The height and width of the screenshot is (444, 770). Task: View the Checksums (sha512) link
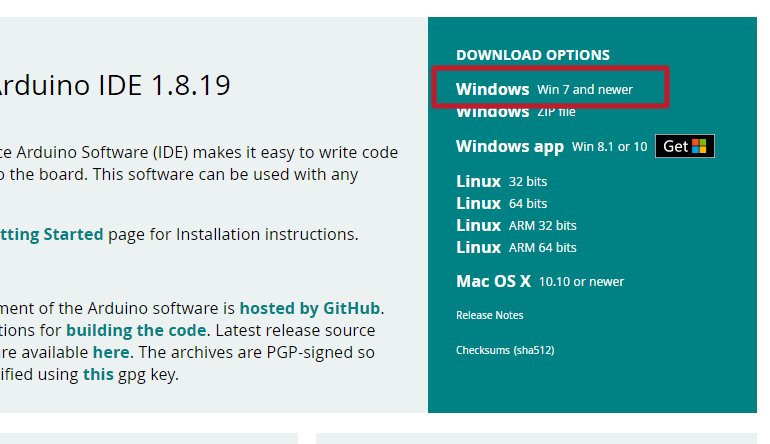505,351
